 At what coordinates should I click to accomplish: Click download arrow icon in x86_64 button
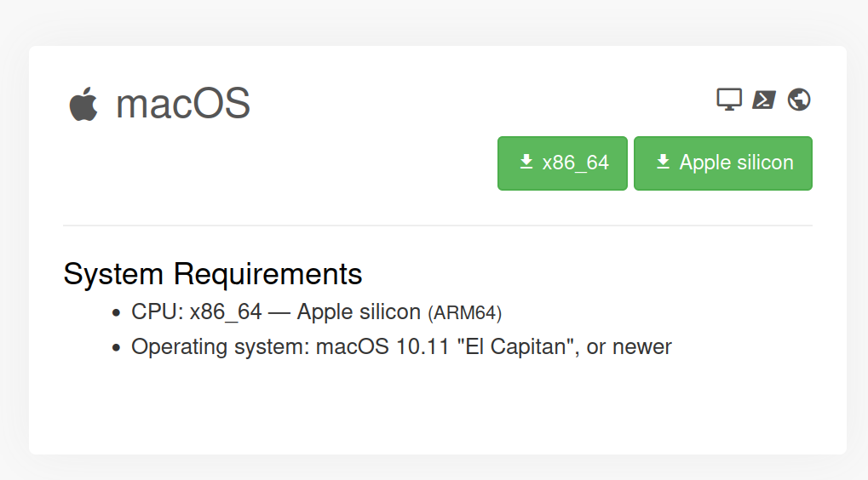pos(526,162)
